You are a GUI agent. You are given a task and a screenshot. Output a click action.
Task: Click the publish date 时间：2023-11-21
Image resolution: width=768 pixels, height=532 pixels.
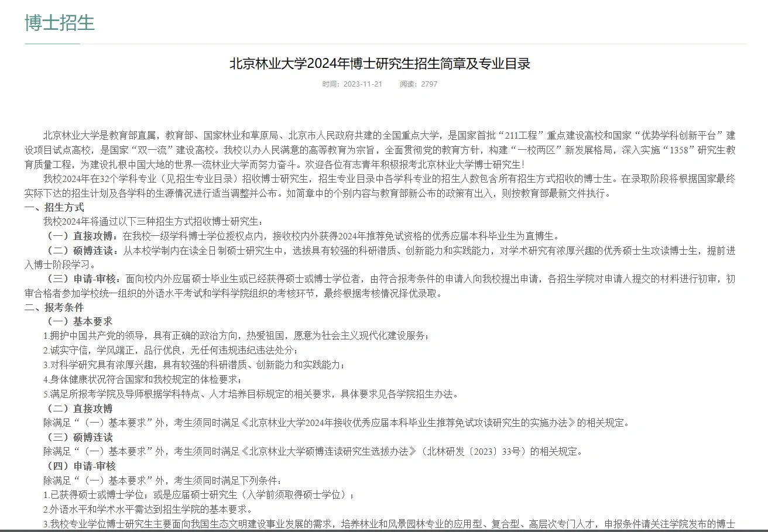352,84
